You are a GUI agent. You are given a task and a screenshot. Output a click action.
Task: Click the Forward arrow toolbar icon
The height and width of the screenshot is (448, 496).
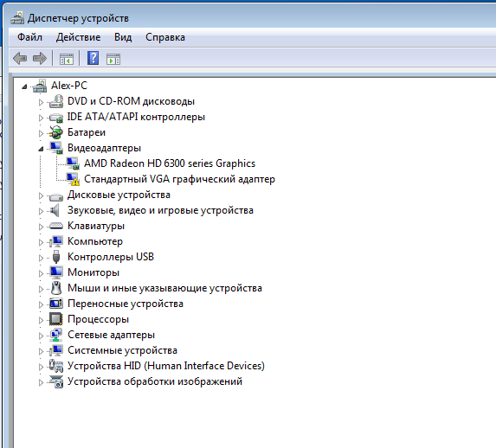pyautogui.click(x=40, y=59)
